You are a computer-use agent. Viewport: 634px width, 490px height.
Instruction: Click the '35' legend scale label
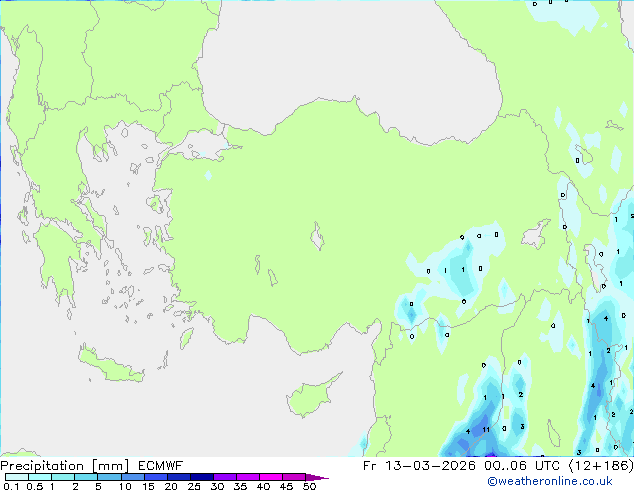(240, 486)
